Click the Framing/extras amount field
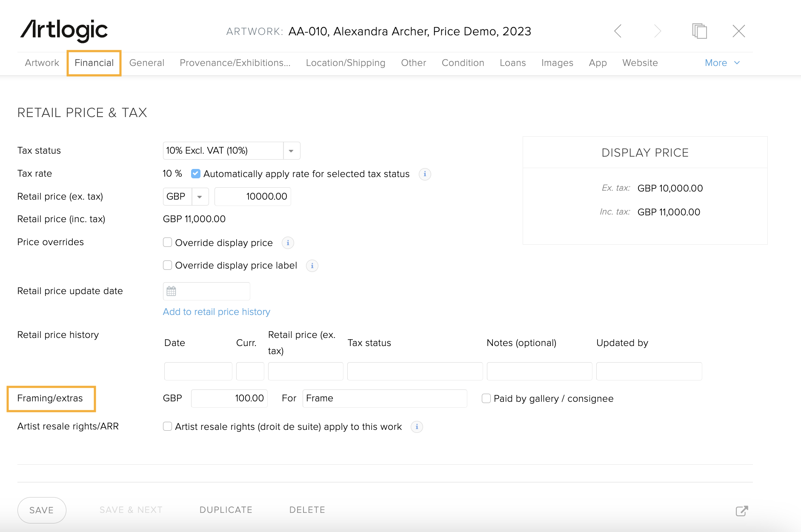801x532 pixels. 229,398
